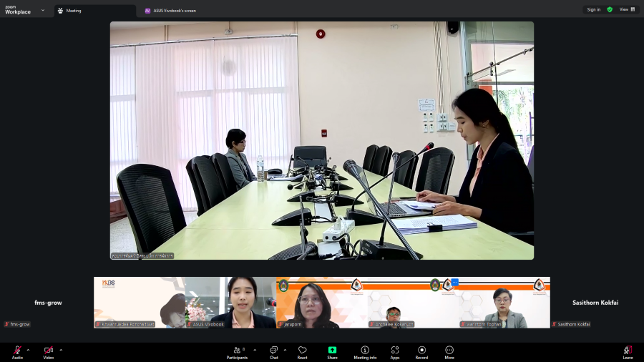Click the Sign in button
644x362 pixels.
[593, 9]
